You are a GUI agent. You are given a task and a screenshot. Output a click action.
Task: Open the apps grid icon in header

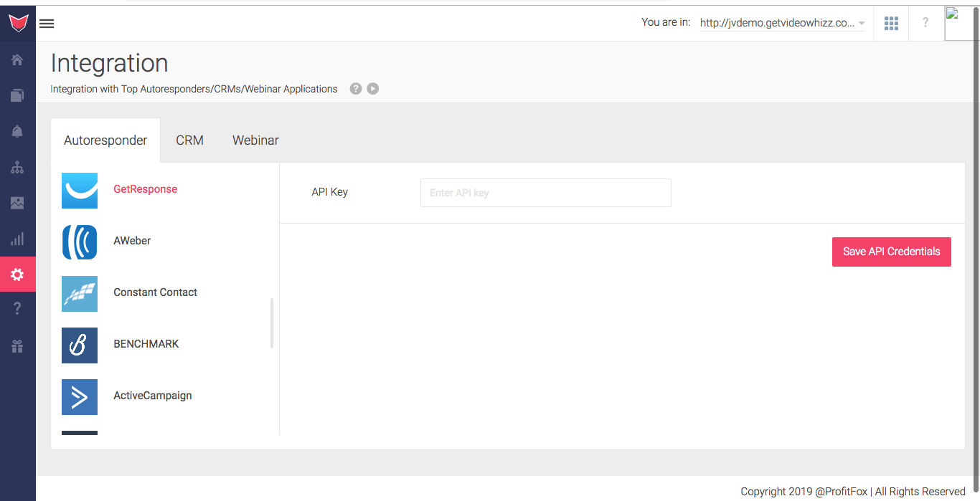pyautogui.click(x=891, y=24)
